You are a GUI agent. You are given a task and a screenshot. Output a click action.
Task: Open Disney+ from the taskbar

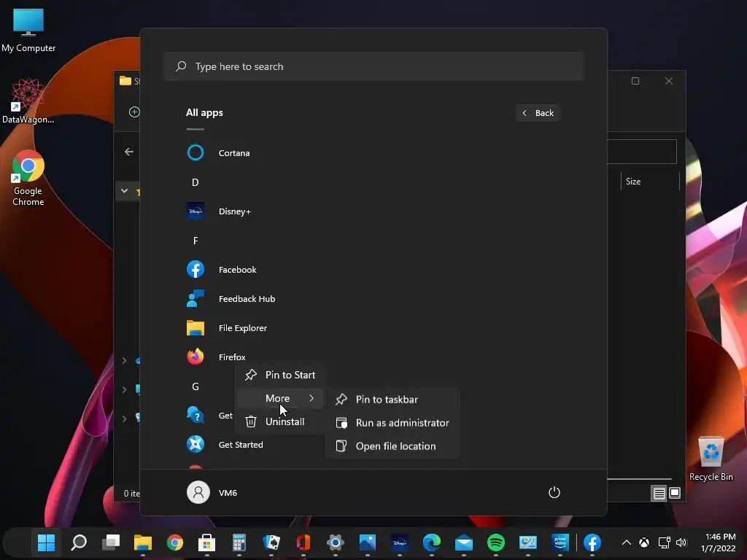(400, 542)
